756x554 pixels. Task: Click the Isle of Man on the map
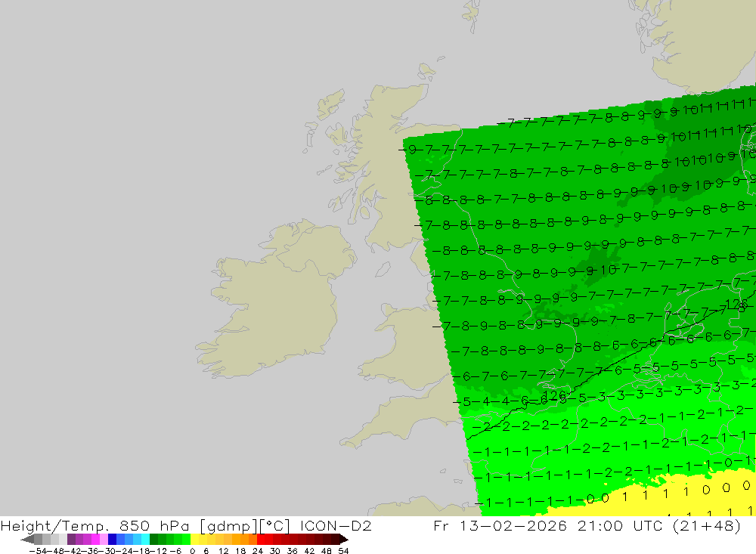383,269
